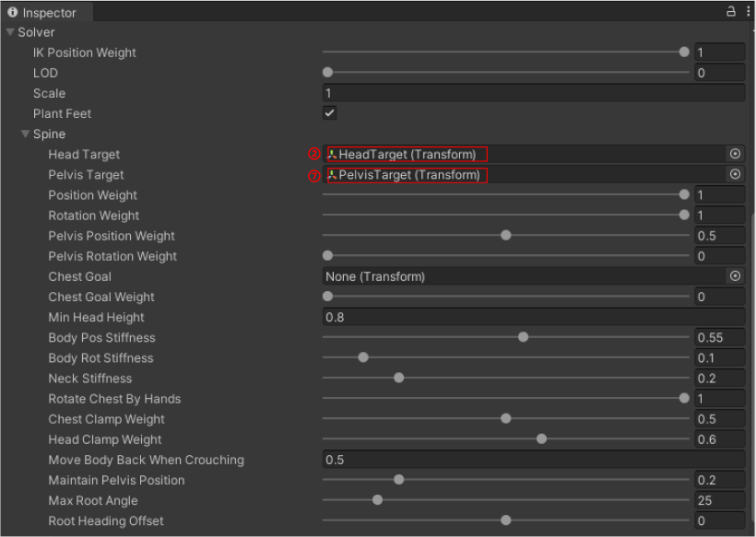Click the Maintain Pelvis Position label
Image resolution: width=756 pixels, height=537 pixels.
(x=116, y=480)
